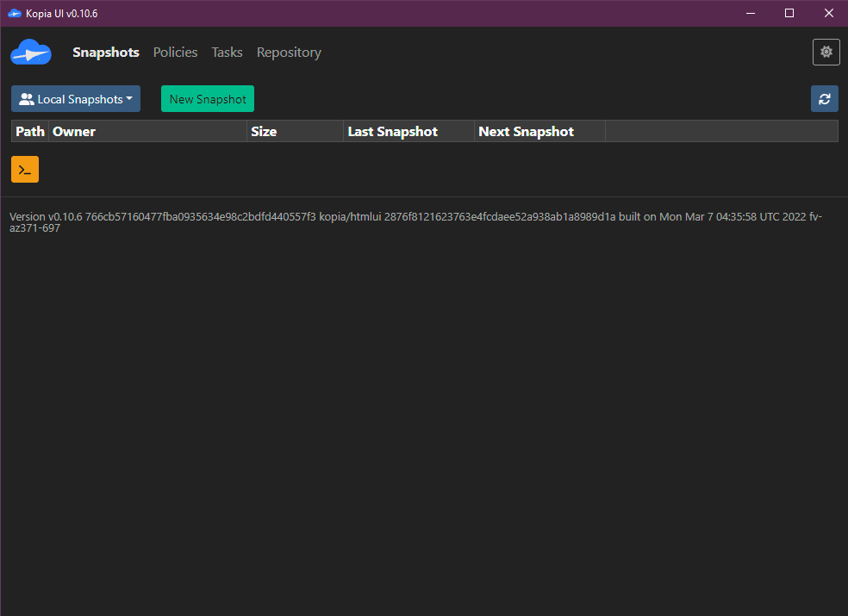The height and width of the screenshot is (616, 848).
Task: Open the Policies tab
Action: coord(175,53)
